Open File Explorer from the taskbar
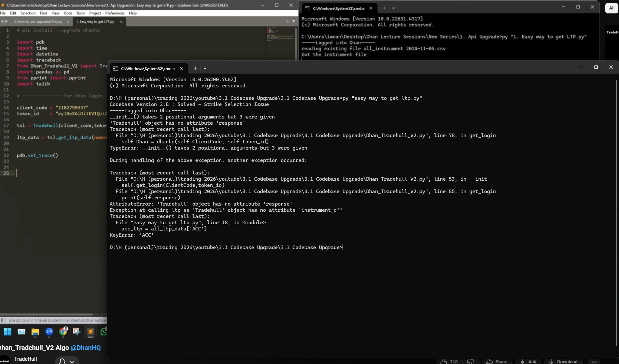The width and height of the screenshot is (619, 364). [35, 332]
